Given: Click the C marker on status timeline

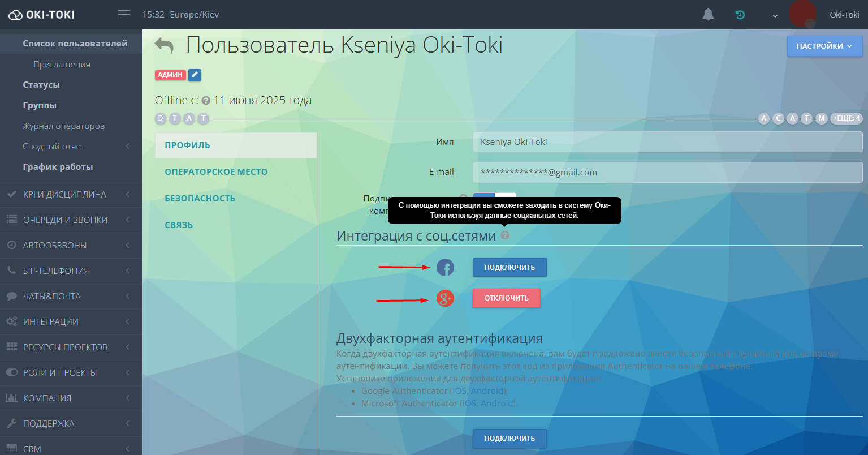Looking at the screenshot, I should pyautogui.click(x=779, y=118).
